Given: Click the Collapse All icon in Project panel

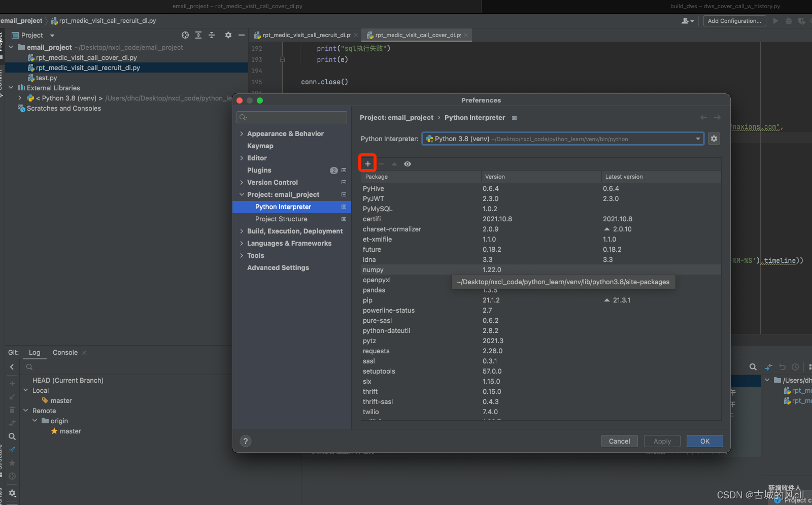Looking at the screenshot, I should (212, 35).
